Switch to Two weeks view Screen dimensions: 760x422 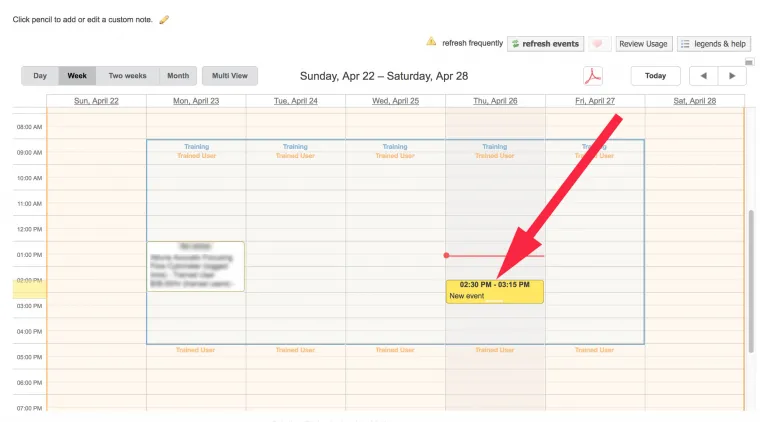pyautogui.click(x=127, y=76)
